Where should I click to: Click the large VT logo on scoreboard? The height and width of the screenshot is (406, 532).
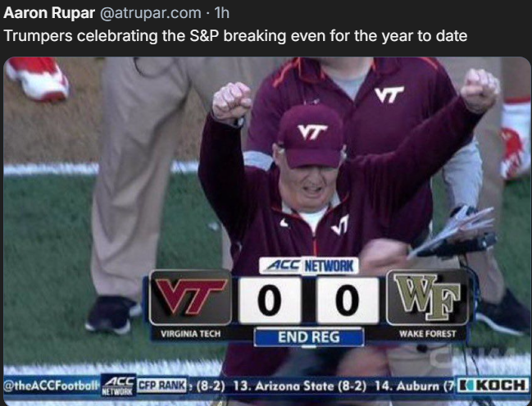pyautogui.click(x=191, y=297)
